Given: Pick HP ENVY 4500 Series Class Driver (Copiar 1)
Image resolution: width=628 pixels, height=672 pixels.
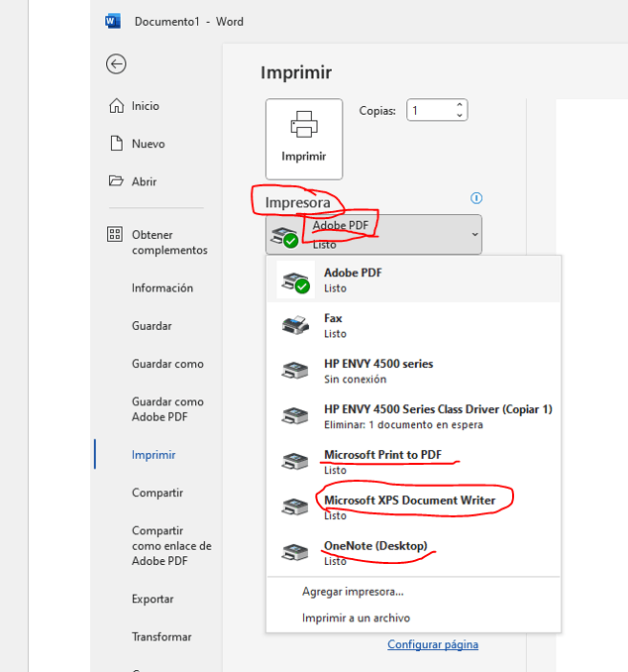Looking at the screenshot, I should (413, 416).
